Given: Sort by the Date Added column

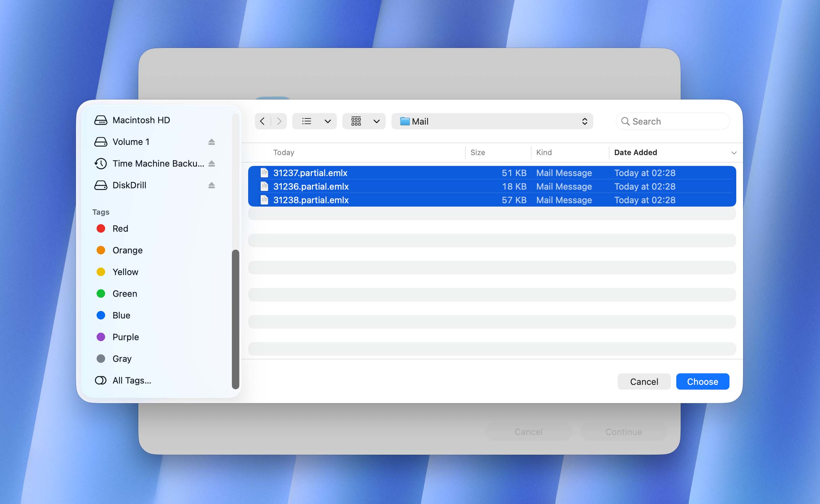Looking at the screenshot, I should point(635,152).
